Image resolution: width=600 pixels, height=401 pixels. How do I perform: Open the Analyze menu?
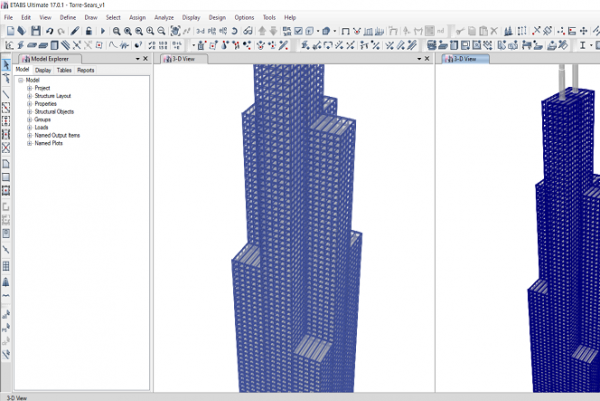click(164, 18)
